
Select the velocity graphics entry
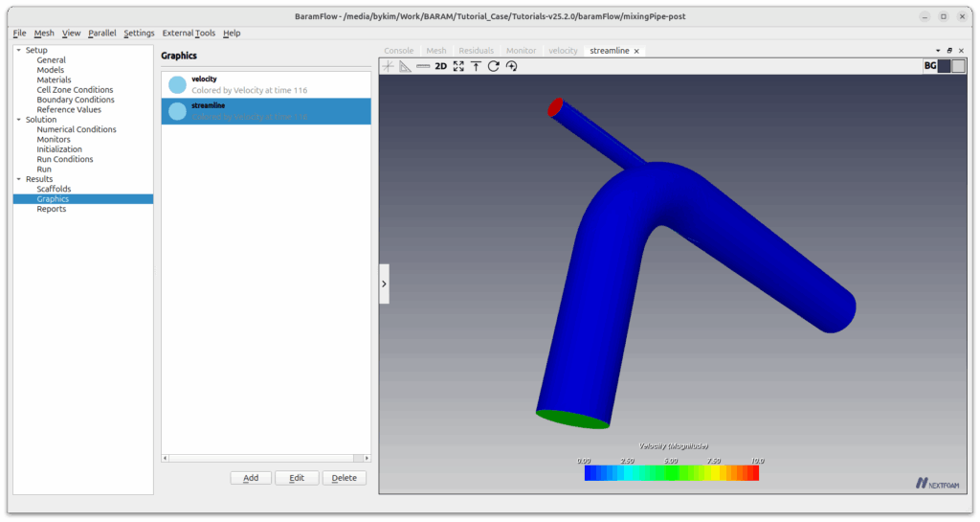266,84
